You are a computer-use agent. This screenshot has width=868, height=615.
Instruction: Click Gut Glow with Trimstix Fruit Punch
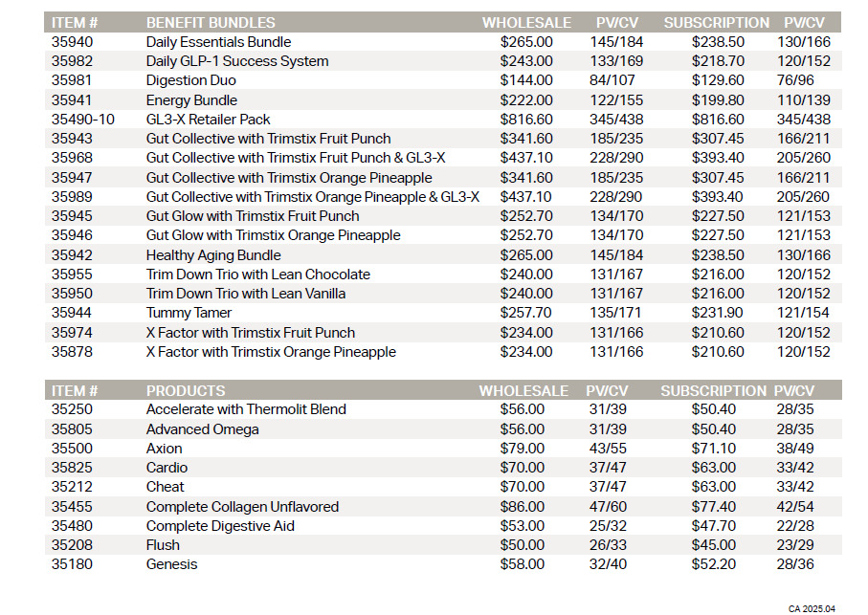tap(253, 216)
